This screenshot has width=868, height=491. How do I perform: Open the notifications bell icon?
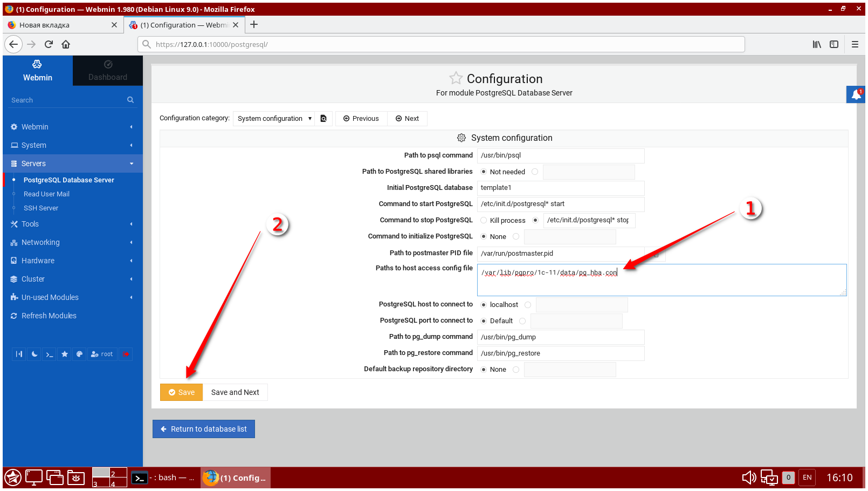tap(856, 94)
